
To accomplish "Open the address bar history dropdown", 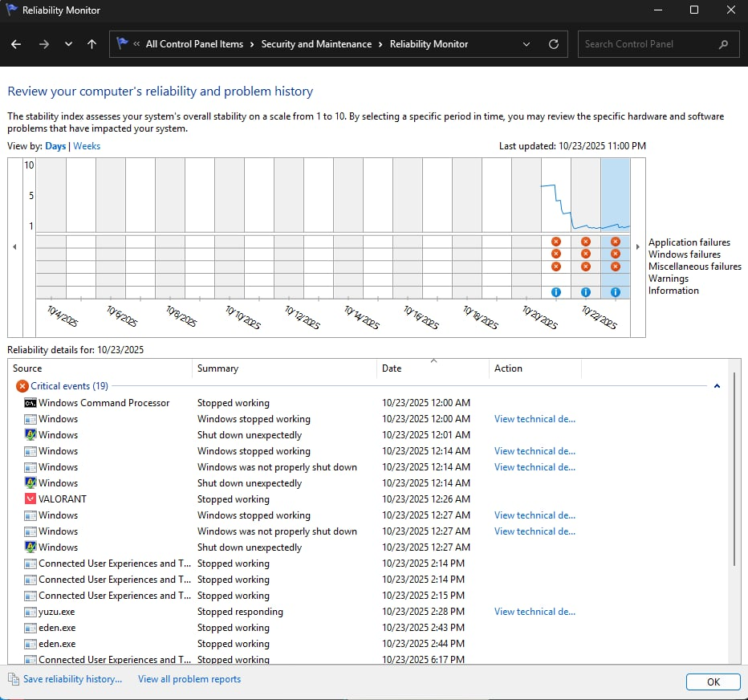I will pyautogui.click(x=526, y=44).
